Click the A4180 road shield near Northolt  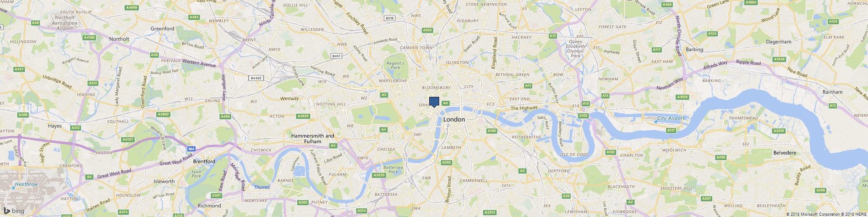click(89, 38)
